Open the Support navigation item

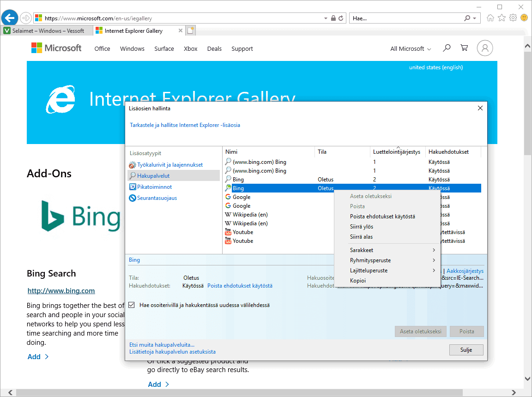coord(242,49)
